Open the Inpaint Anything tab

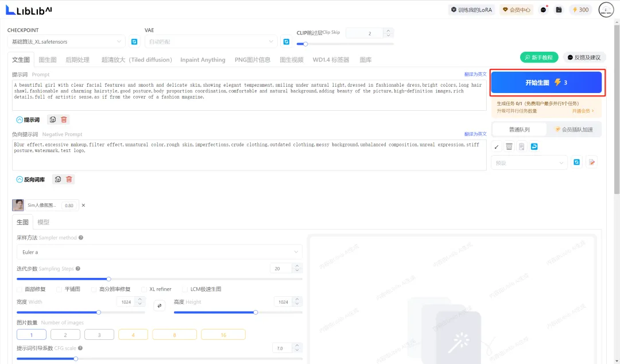[x=203, y=60]
